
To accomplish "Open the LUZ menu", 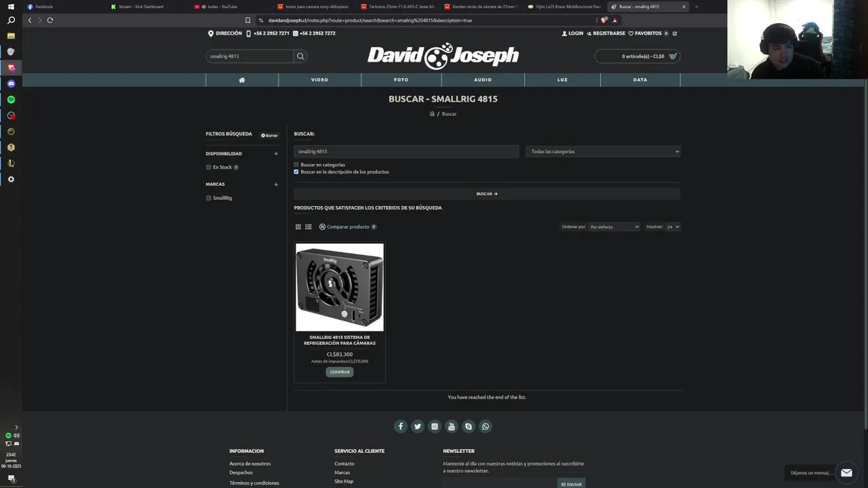I will click(x=562, y=80).
